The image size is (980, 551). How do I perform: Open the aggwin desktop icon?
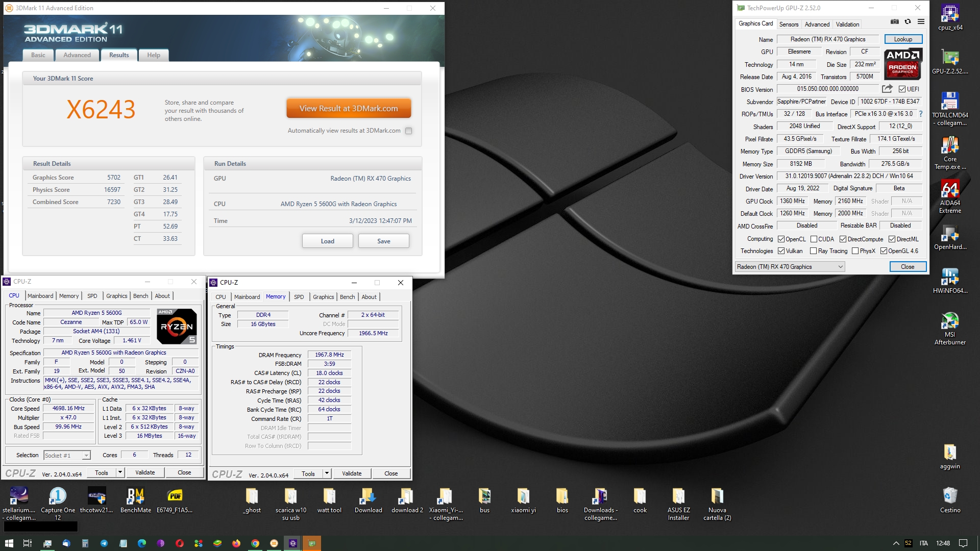(950, 457)
